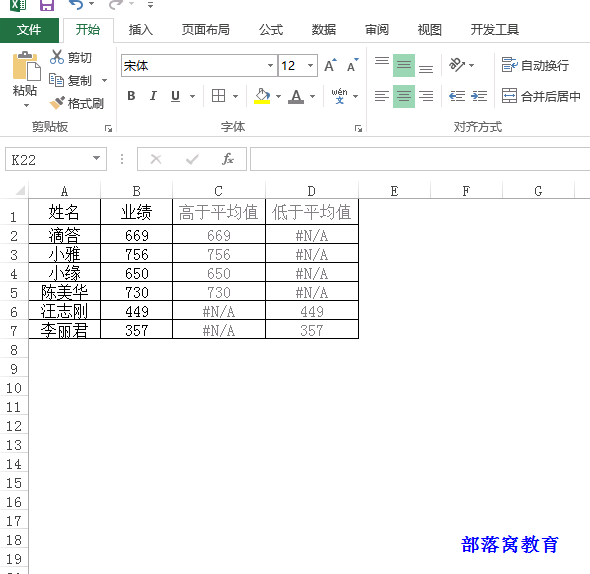Expand the underline style arrow

(193, 97)
